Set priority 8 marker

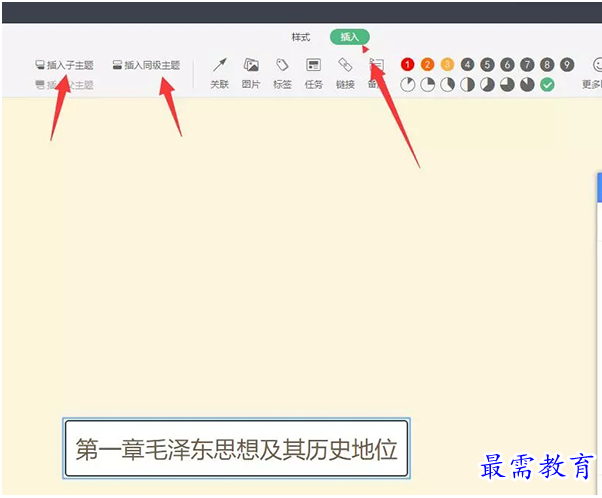click(x=547, y=65)
